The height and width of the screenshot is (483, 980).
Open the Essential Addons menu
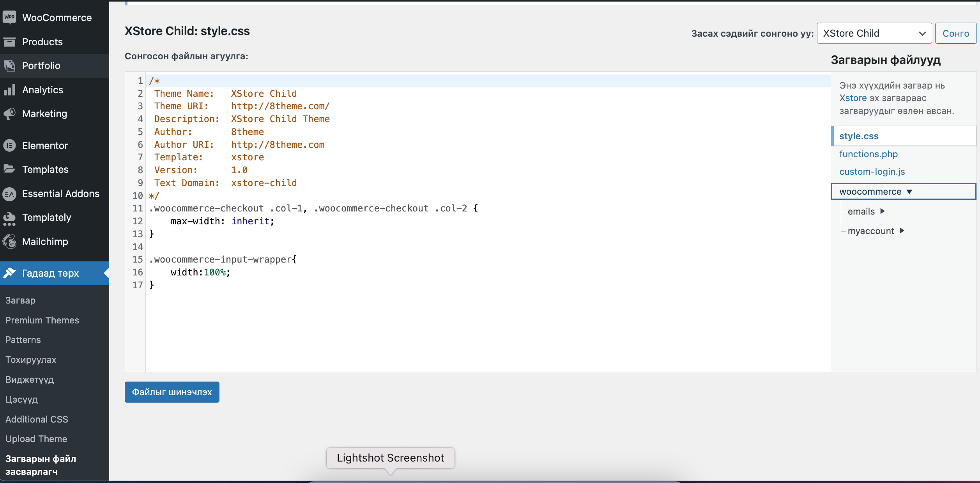click(55, 194)
